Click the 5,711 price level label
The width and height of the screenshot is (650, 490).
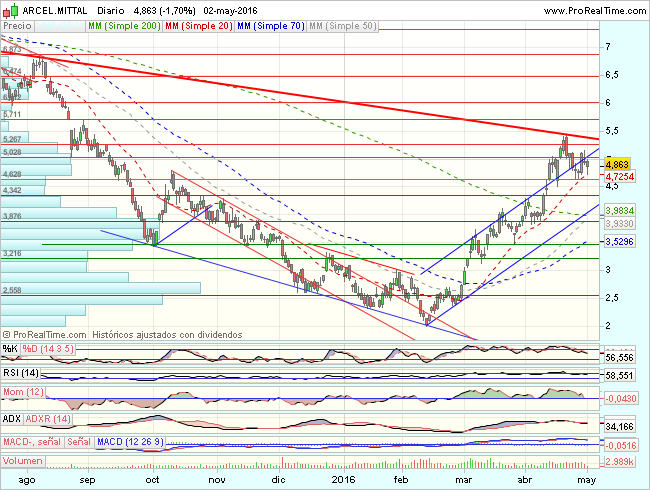(12, 114)
